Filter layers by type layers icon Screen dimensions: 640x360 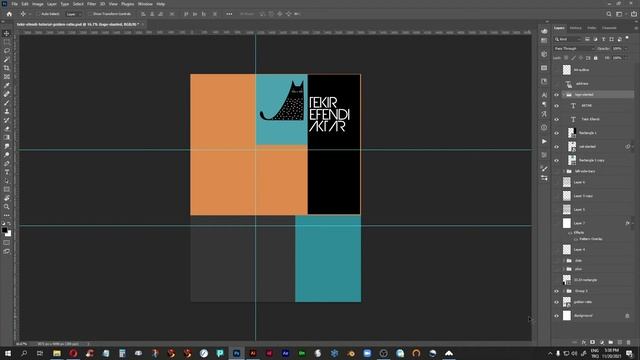tap(603, 39)
